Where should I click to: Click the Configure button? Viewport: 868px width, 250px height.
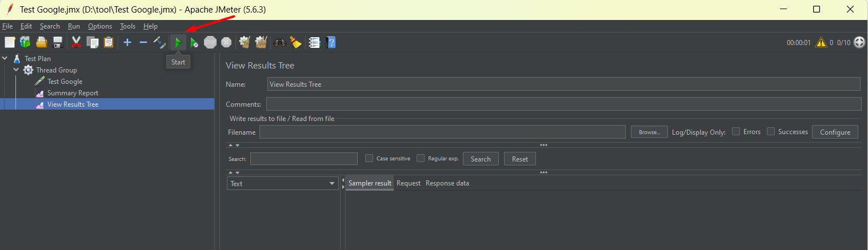(835, 132)
